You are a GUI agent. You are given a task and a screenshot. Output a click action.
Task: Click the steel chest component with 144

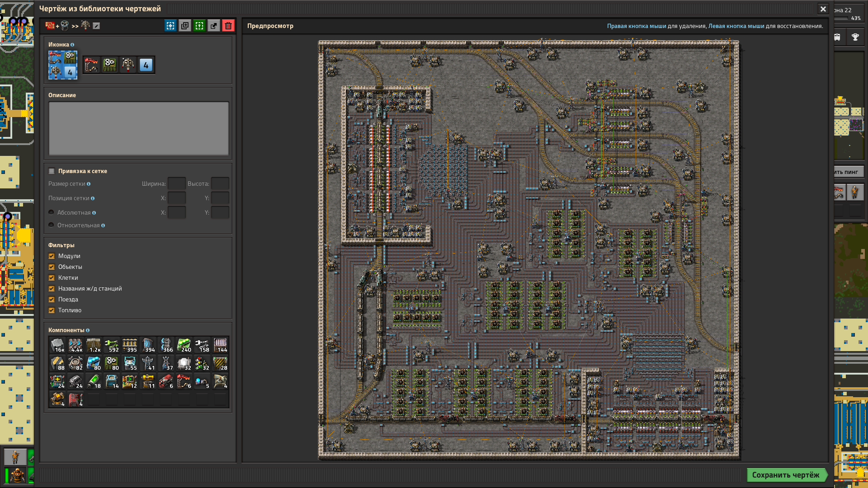coord(220,345)
